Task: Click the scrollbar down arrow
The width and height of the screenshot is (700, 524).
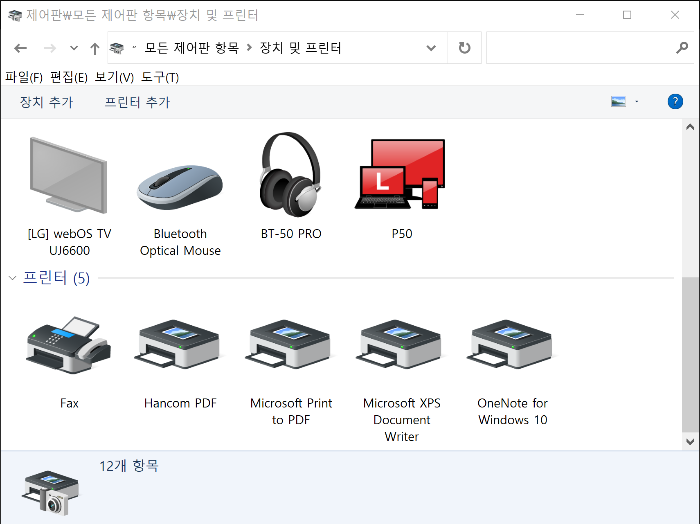Action: (x=690, y=441)
